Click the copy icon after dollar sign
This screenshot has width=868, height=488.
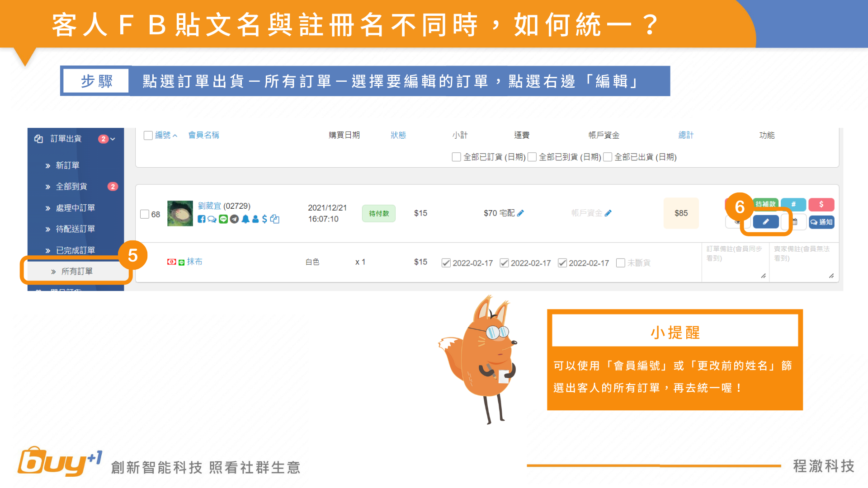tap(275, 219)
